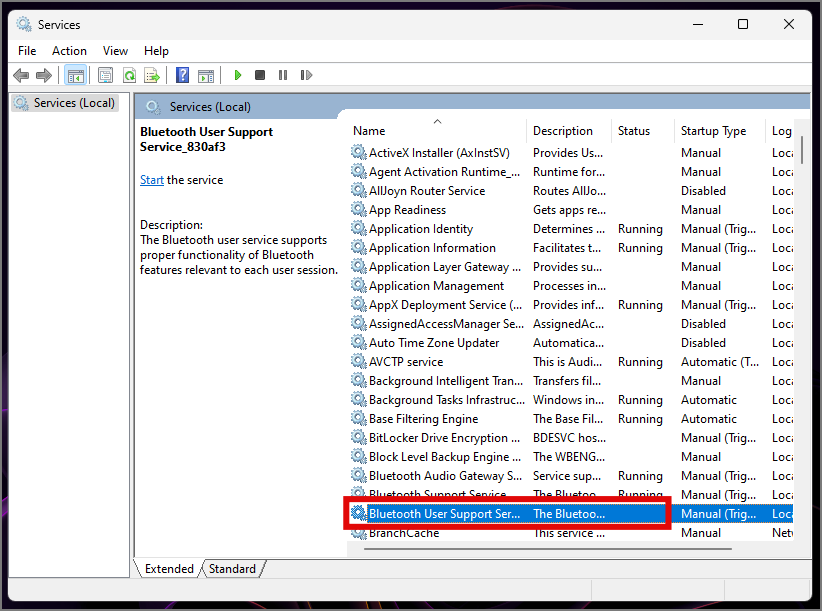
Task: Sort by the Status column header
Action: coord(643,130)
